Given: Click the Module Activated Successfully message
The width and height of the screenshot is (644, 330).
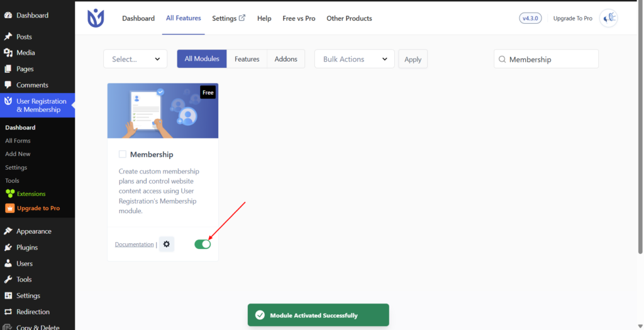Looking at the screenshot, I should coord(314,315).
